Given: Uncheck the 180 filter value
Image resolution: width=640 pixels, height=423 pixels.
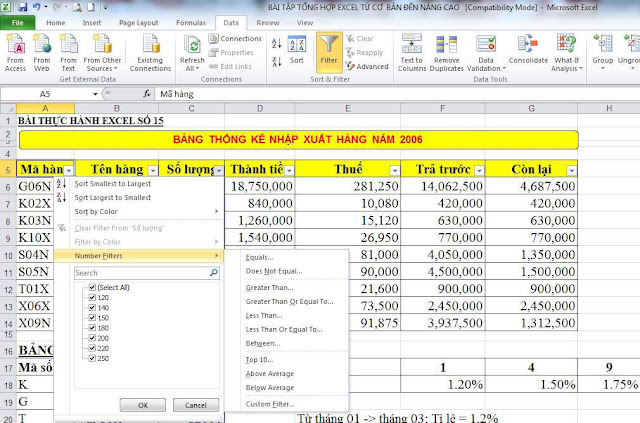Looking at the screenshot, I should pyautogui.click(x=92, y=328).
